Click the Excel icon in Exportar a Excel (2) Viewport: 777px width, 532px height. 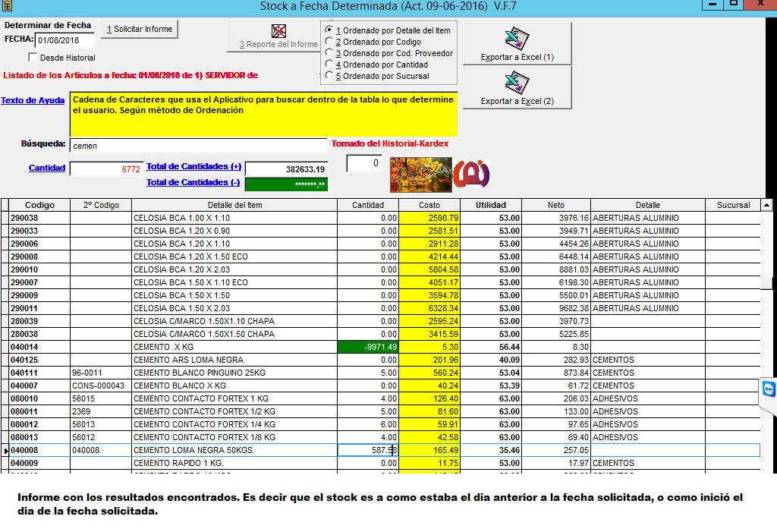point(517,82)
